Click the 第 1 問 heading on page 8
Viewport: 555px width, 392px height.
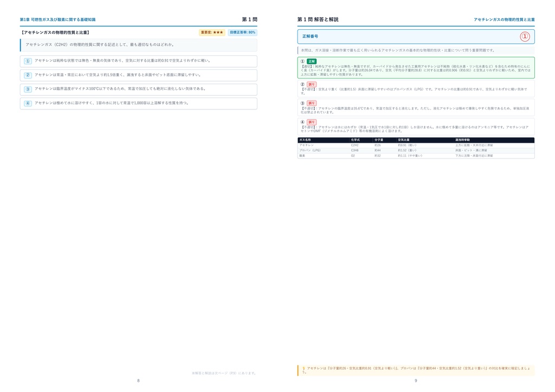249,19
